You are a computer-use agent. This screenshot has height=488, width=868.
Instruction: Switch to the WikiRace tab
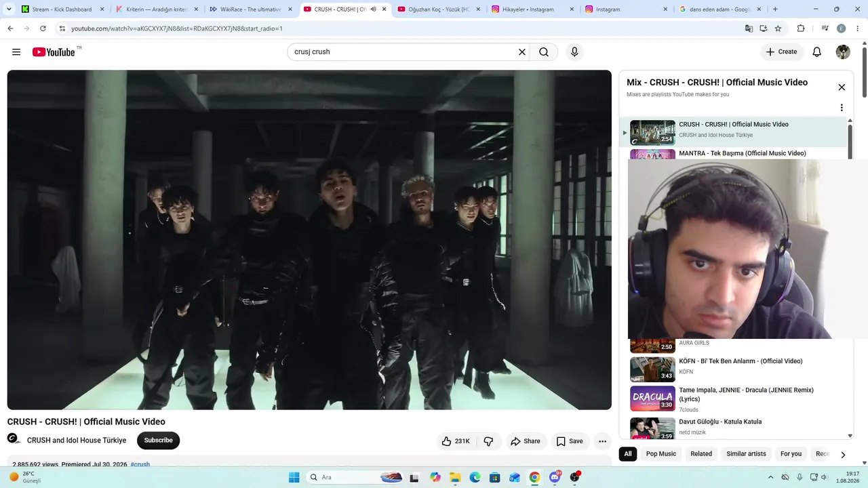pyautogui.click(x=250, y=9)
